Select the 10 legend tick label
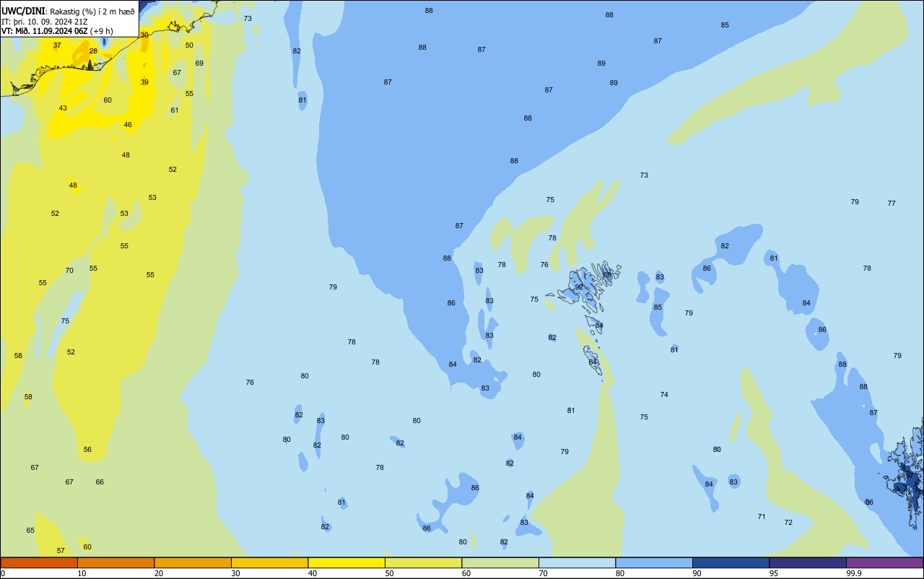 pyautogui.click(x=82, y=573)
